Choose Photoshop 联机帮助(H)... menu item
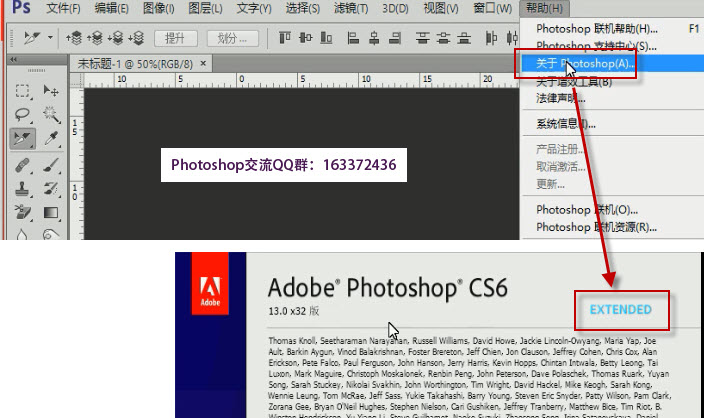 pos(612,29)
